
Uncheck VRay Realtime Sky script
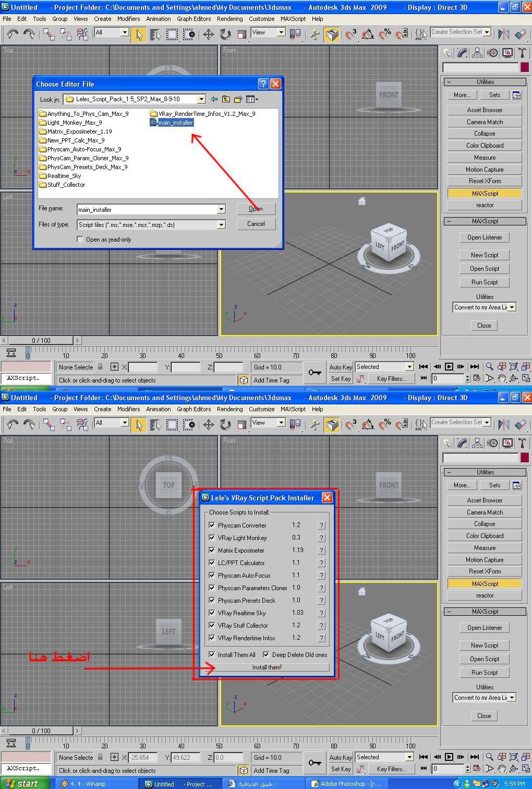(x=212, y=613)
